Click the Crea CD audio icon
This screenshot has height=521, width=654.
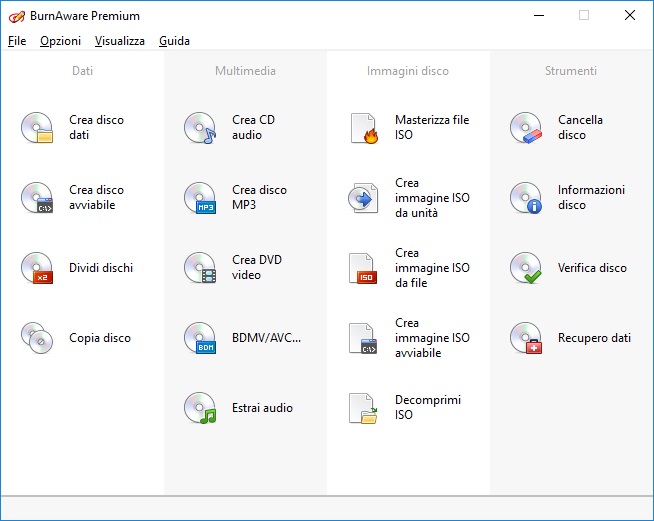coord(200,128)
